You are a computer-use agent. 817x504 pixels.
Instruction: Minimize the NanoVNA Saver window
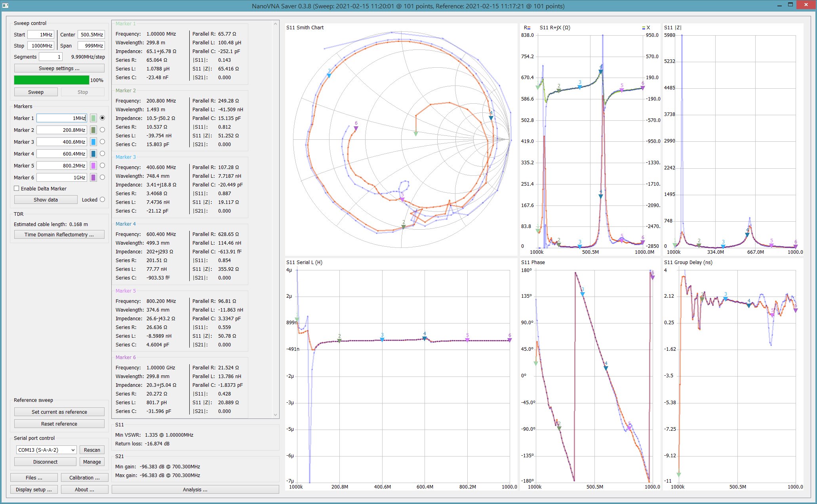click(779, 5)
